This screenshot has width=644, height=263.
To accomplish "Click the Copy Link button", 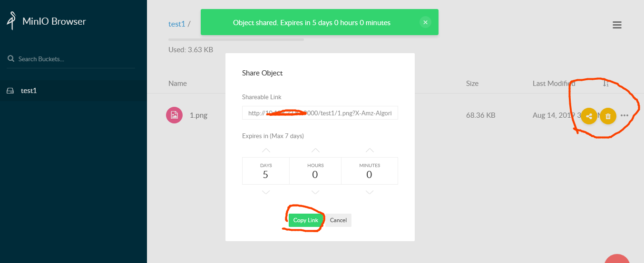I will (x=305, y=220).
